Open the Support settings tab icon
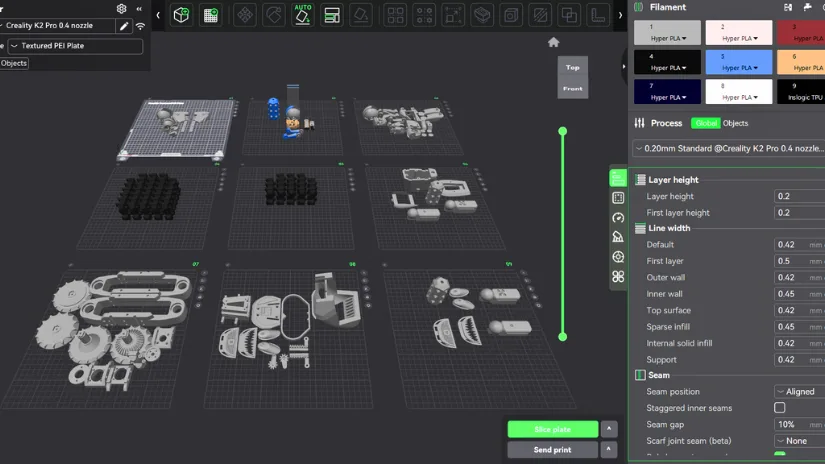825x464 pixels. [x=618, y=237]
